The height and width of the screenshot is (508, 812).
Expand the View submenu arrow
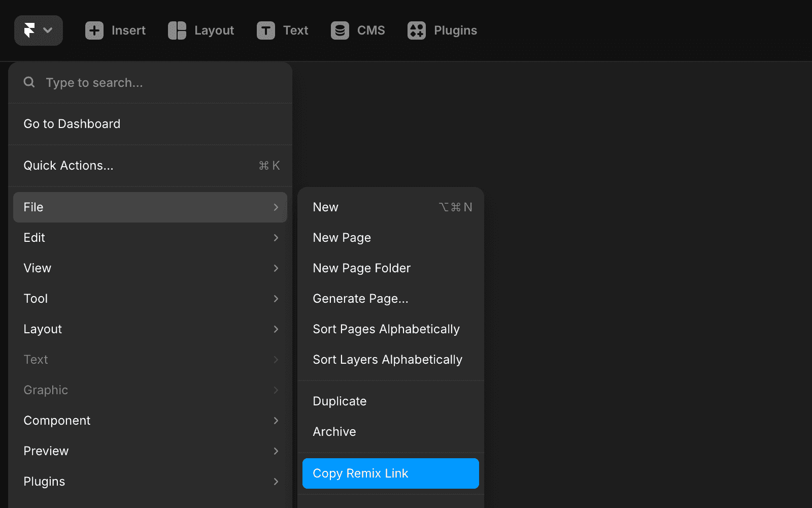click(276, 268)
